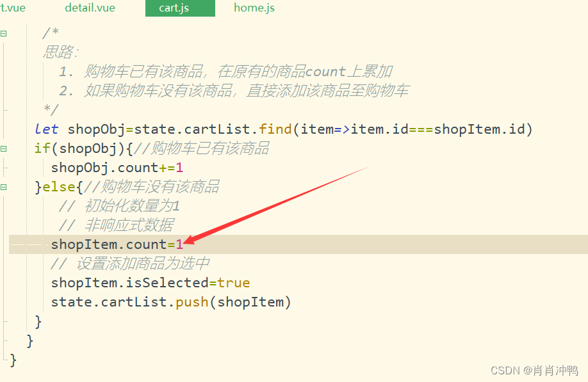Click the comment '// 设置添加商品为选中'
Image resolution: width=588 pixels, height=382 pixels.
click(x=130, y=263)
